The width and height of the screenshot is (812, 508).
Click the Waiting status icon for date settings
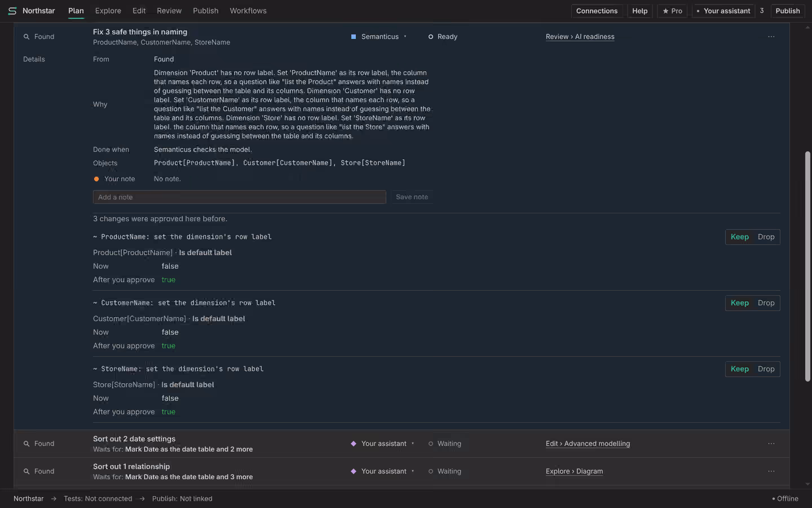coord(431,444)
